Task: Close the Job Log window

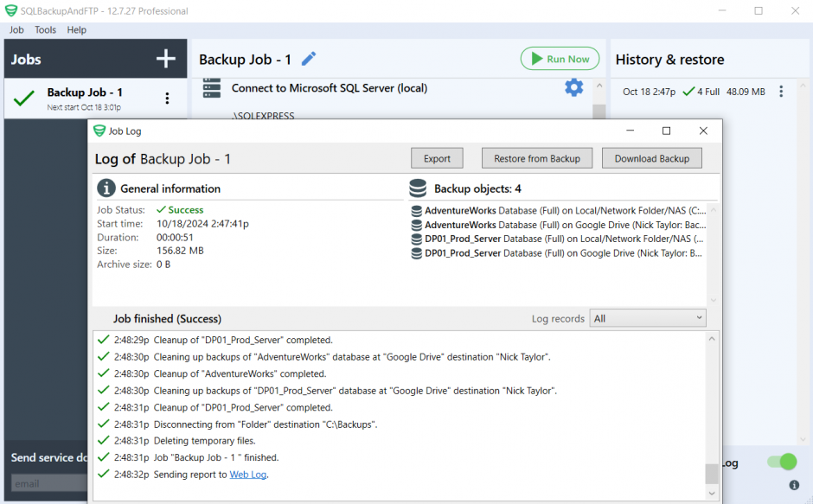Action: pos(703,131)
